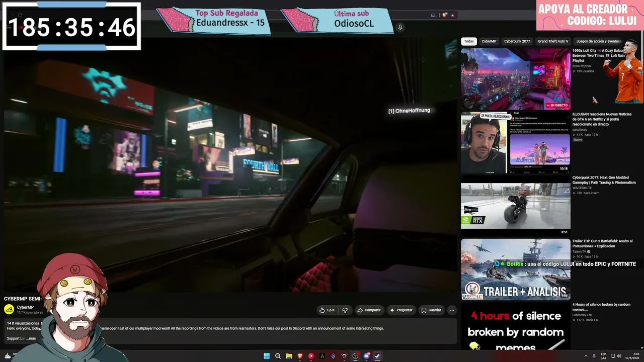Click the picture-in-picture icon in address bar
This screenshot has width=644, height=362.
coord(433,15)
